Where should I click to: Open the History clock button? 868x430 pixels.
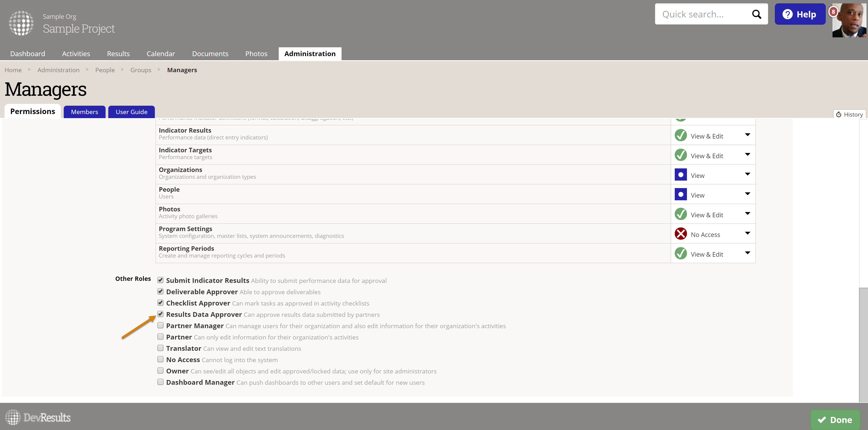849,115
